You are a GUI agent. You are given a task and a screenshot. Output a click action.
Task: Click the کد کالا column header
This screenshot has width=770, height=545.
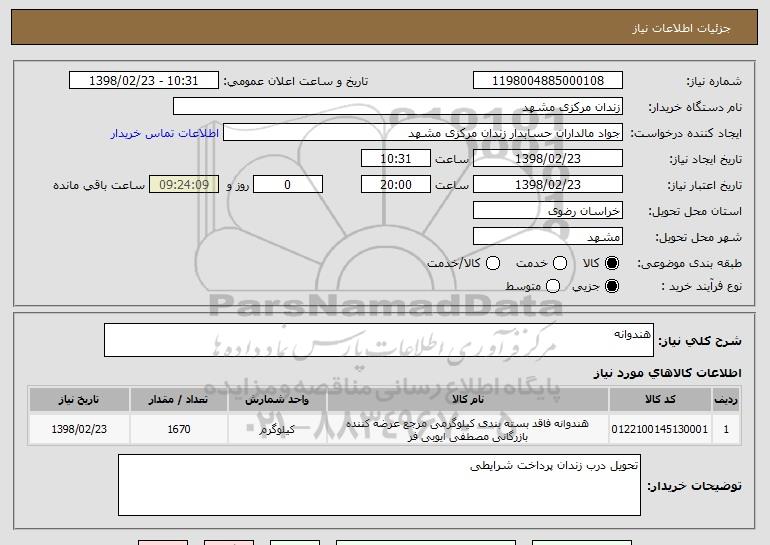[x=660, y=400]
